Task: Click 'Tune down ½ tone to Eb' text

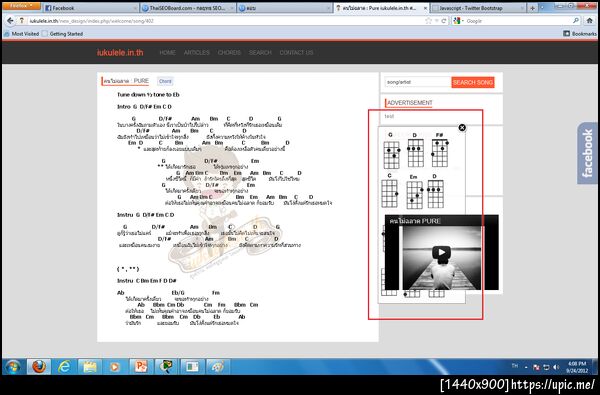Action: (148, 95)
